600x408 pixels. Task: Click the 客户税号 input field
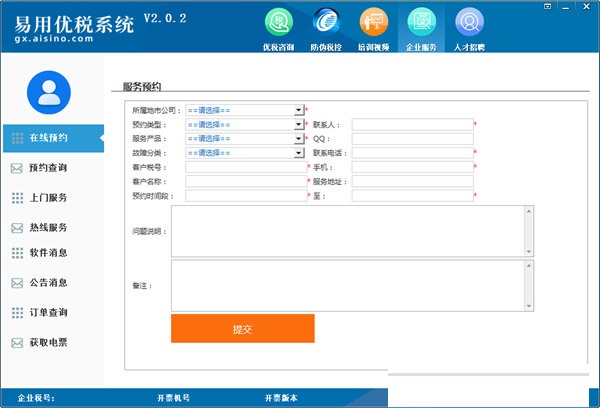(x=246, y=167)
